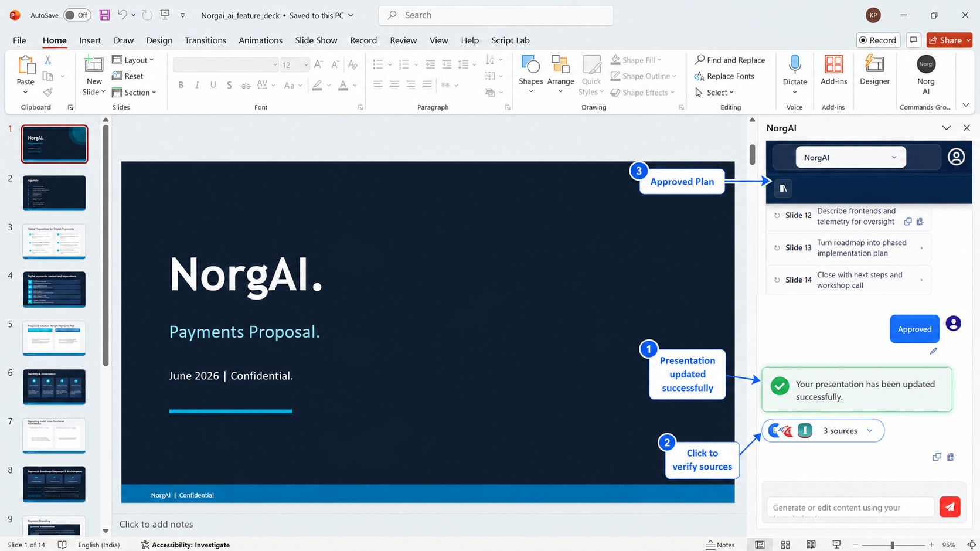Screen dimensions: 980x551
Task: Toggle Bold formatting
Action: tap(181, 86)
